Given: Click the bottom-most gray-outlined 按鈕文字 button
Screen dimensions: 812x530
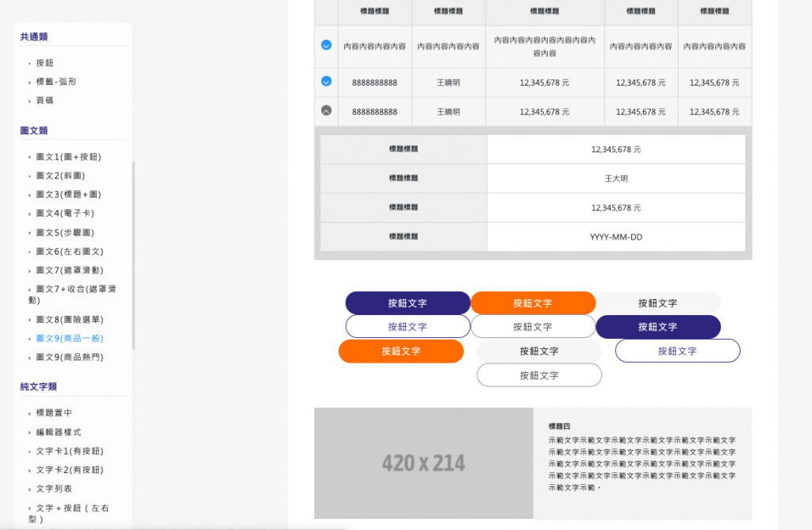Looking at the screenshot, I should pos(539,375).
